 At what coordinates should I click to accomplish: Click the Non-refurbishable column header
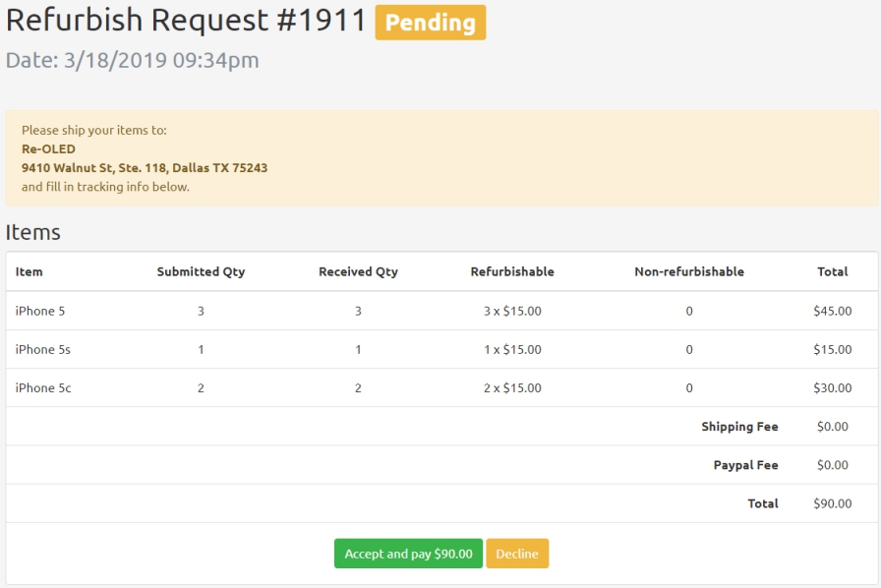(x=688, y=271)
